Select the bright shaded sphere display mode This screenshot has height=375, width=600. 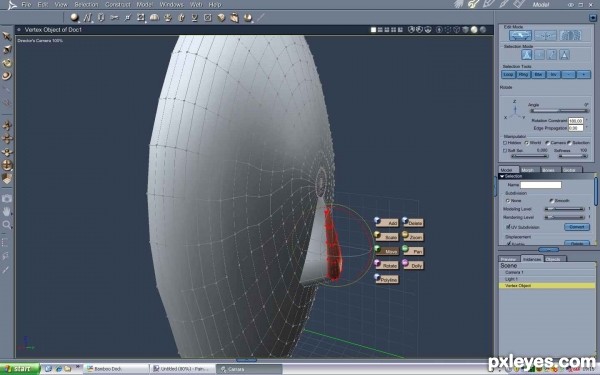[474, 29]
